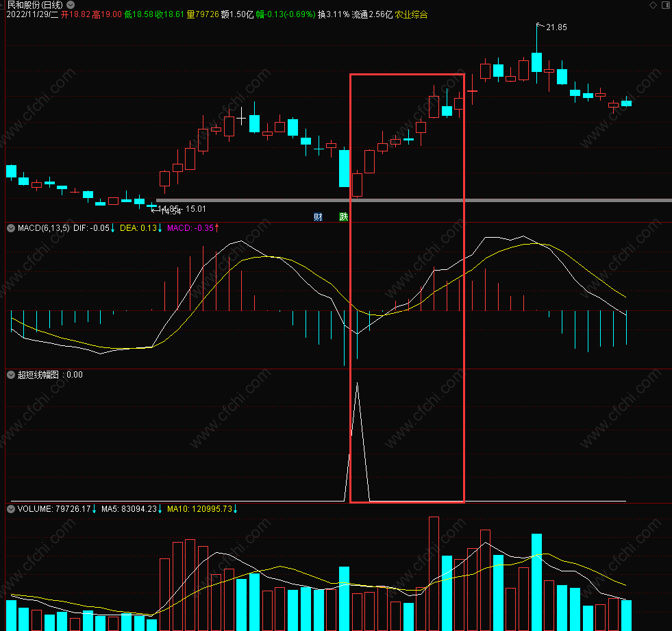Click the low price 低18.58
Screen dimensions: 672x631
tap(138, 14)
